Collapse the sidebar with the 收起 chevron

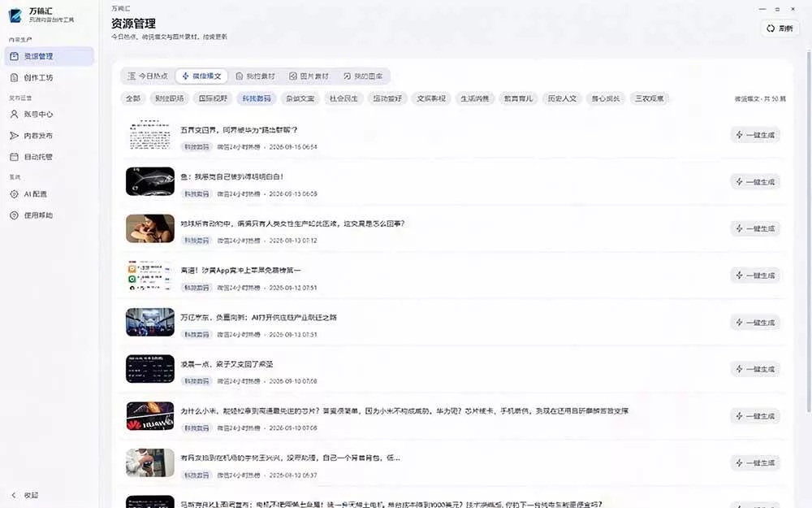(14, 495)
